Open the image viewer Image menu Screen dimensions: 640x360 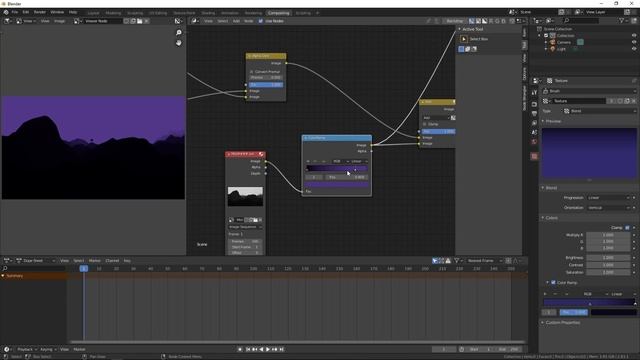60,21
